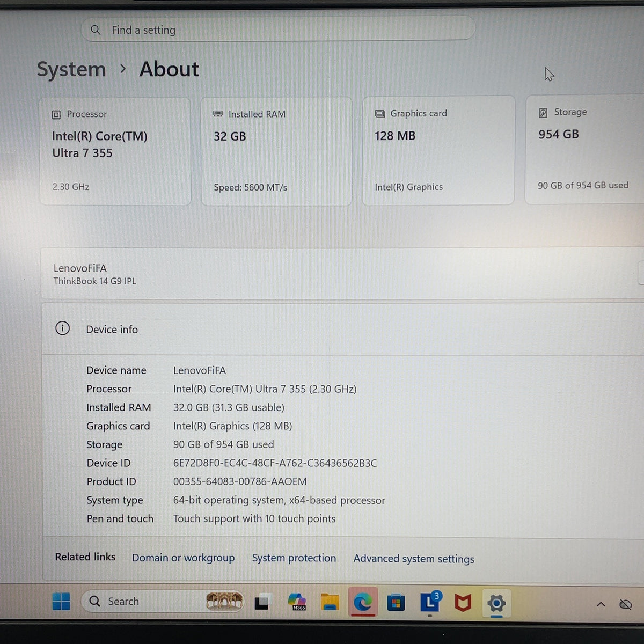Click the cloud sync off tray icon

[x=626, y=605]
